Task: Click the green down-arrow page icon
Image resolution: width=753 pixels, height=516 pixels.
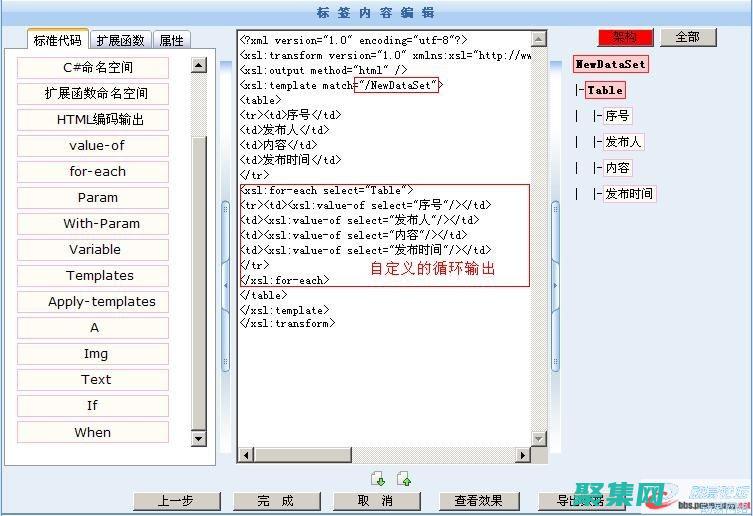Action: click(x=377, y=478)
